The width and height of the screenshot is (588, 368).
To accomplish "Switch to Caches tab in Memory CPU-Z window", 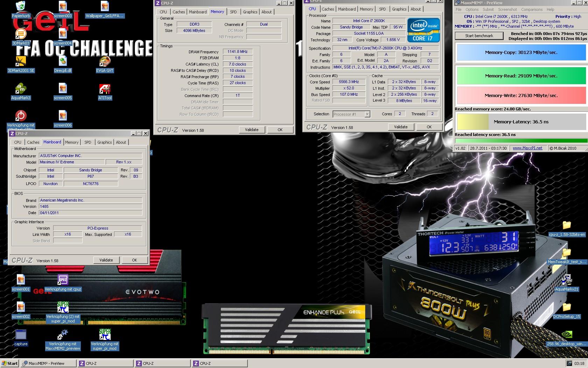I will point(178,12).
